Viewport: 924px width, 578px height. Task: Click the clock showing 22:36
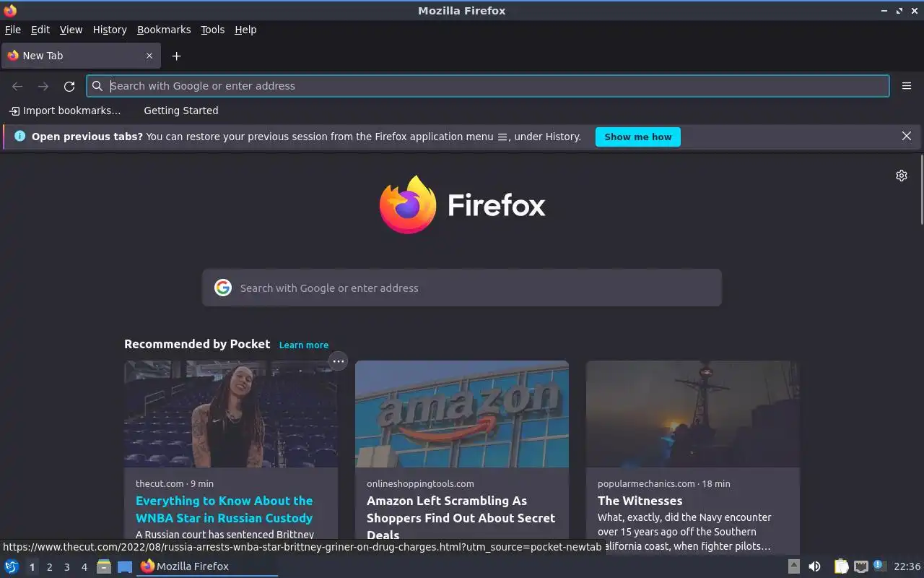point(907,566)
